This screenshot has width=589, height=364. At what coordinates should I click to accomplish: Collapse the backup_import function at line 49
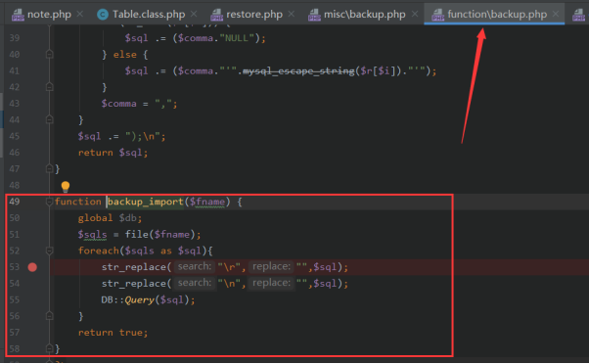[49, 202]
